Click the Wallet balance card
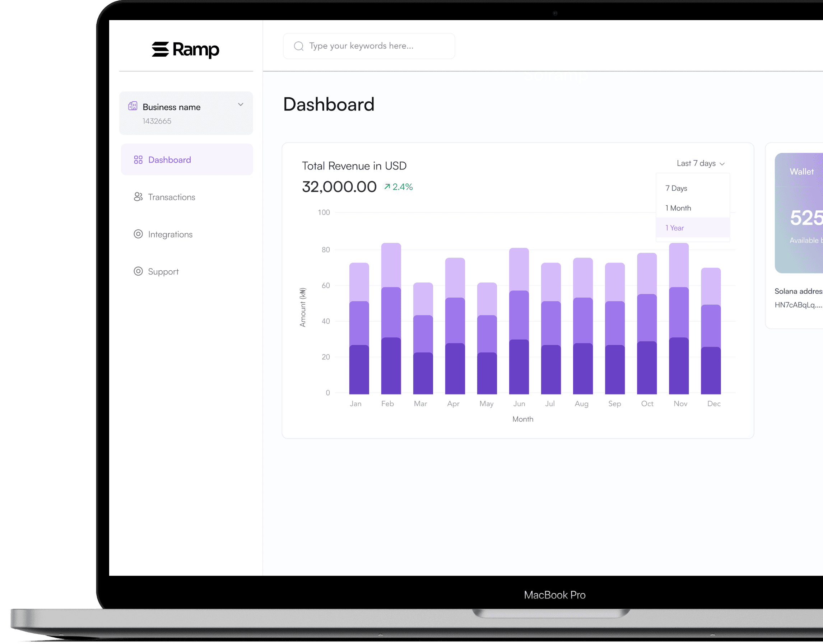The width and height of the screenshot is (823, 644). click(800, 213)
